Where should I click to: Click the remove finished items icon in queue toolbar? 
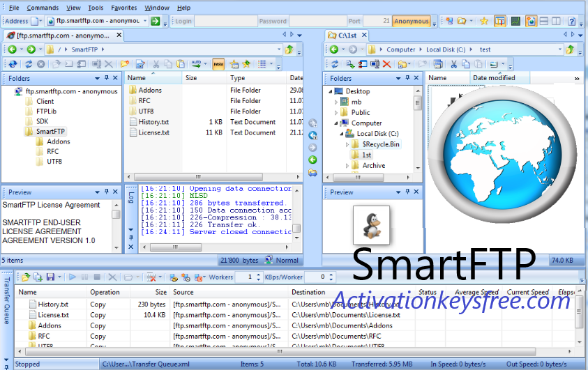tap(151, 277)
